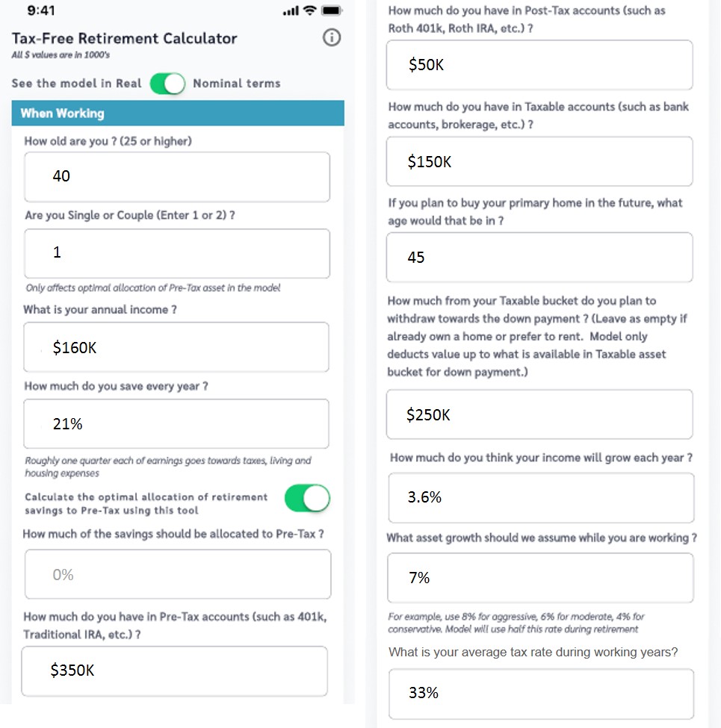
Task: Tap the Wi-Fi icon in status bar
Action: tap(309, 10)
